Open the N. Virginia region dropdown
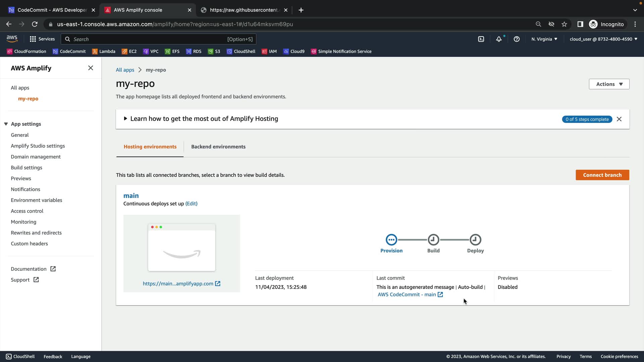This screenshot has width=644, height=362. 544,39
